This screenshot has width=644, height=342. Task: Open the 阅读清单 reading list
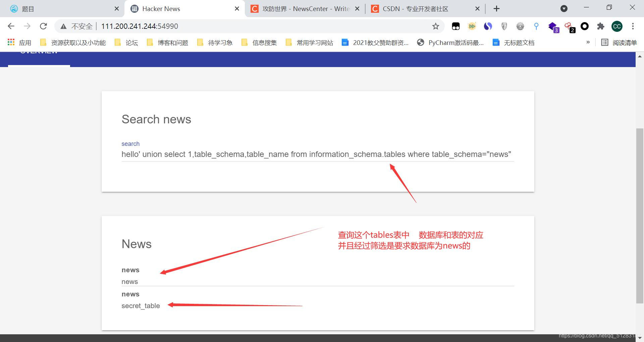pyautogui.click(x=619, y=43)
